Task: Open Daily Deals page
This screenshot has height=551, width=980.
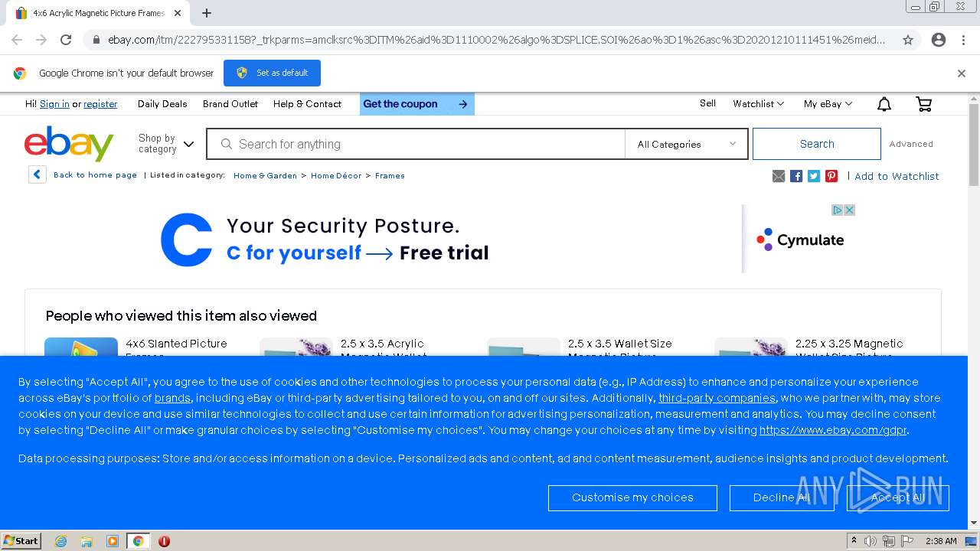Action: click(x=162, y=104)
